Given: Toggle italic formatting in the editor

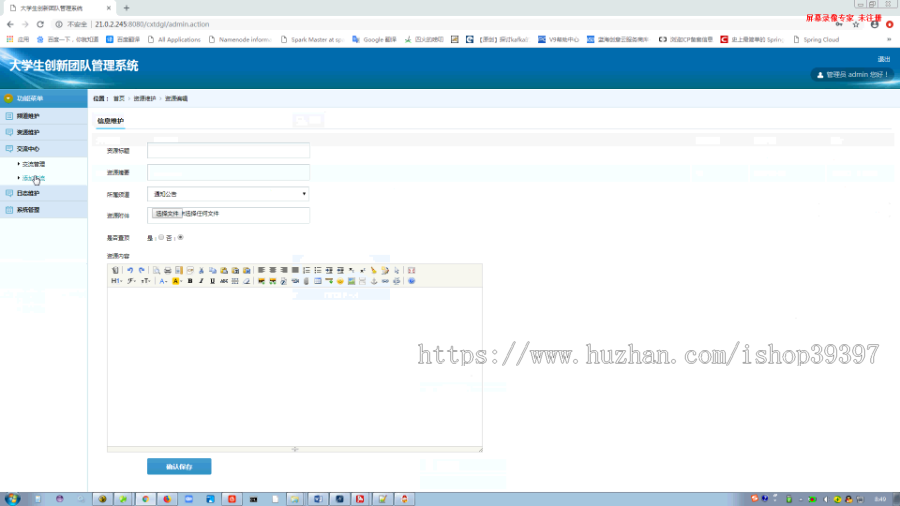Looking at the screenshot, I should pos(201,281).
